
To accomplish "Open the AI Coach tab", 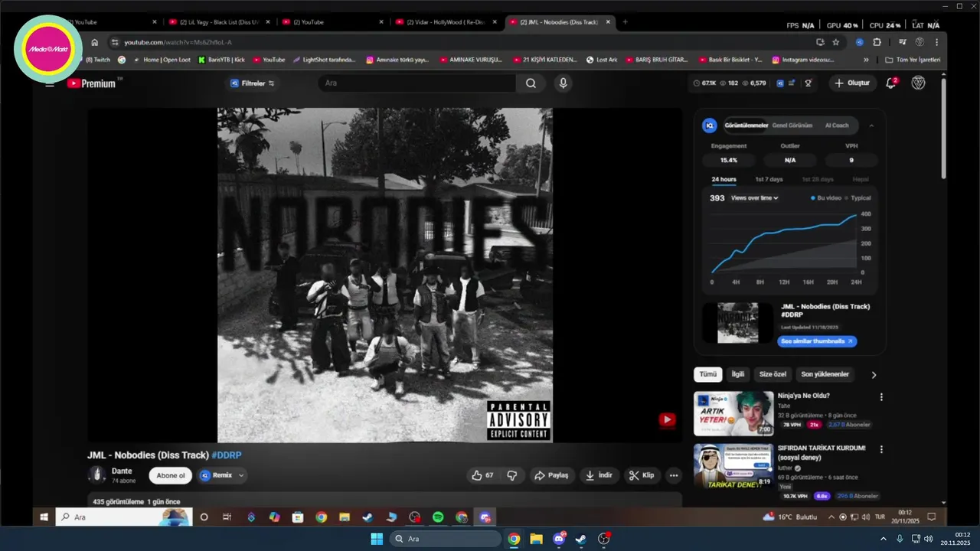I will [837, 126].
